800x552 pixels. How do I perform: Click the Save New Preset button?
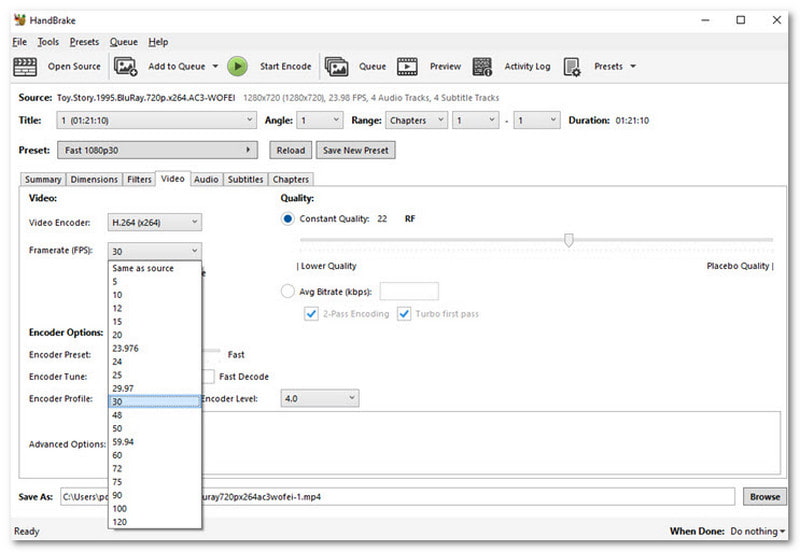(x=355, y=150)
